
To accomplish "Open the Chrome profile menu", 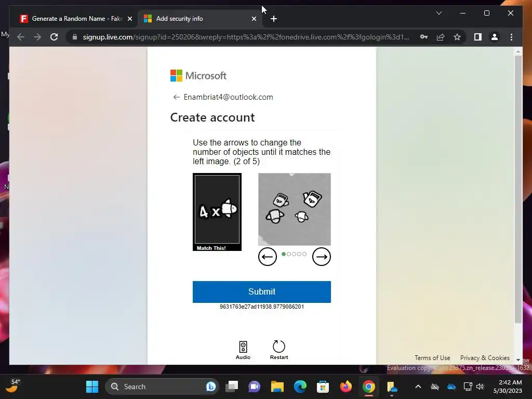I will pos(495,37).
